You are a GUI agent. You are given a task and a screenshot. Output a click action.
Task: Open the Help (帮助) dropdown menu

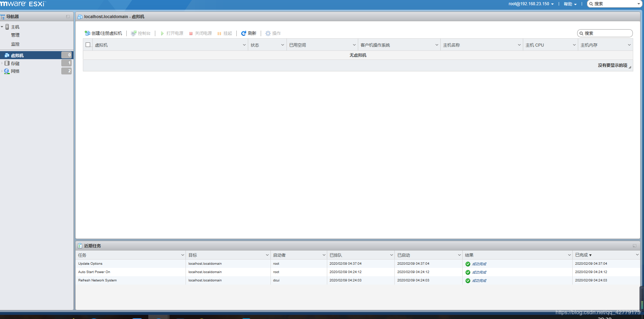[570, 4]
